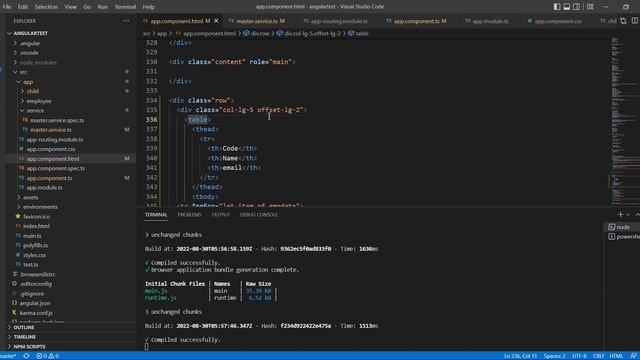The height and width of the screenshot is (360, 640).
Task: Click the synchronize changes icon in status bar
Action: (x=27, y=356)
